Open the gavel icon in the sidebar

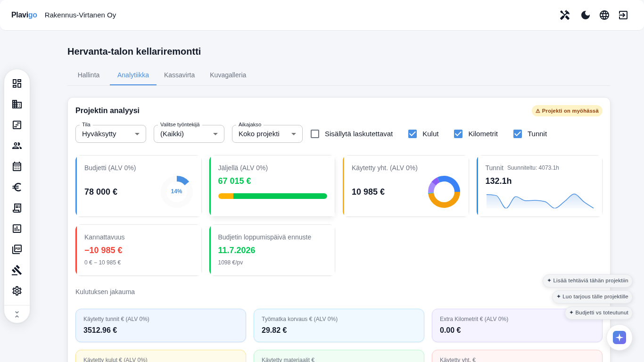(17, 270)
